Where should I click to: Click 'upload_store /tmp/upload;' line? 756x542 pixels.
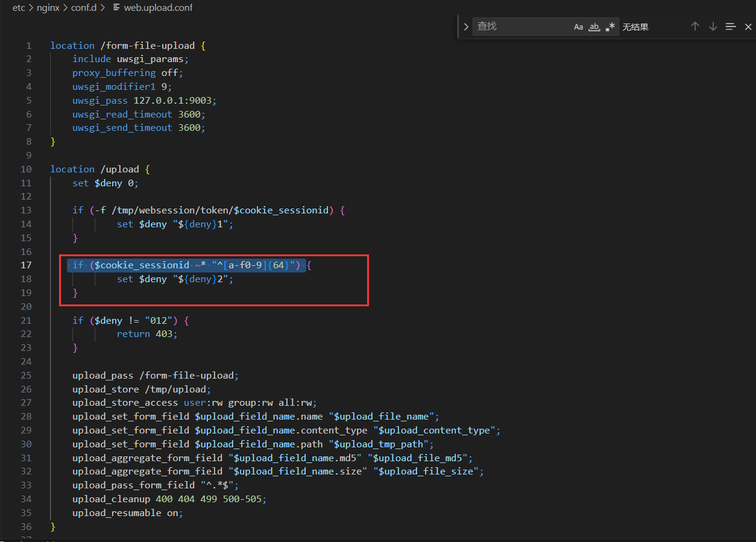[x=142, y=389]
